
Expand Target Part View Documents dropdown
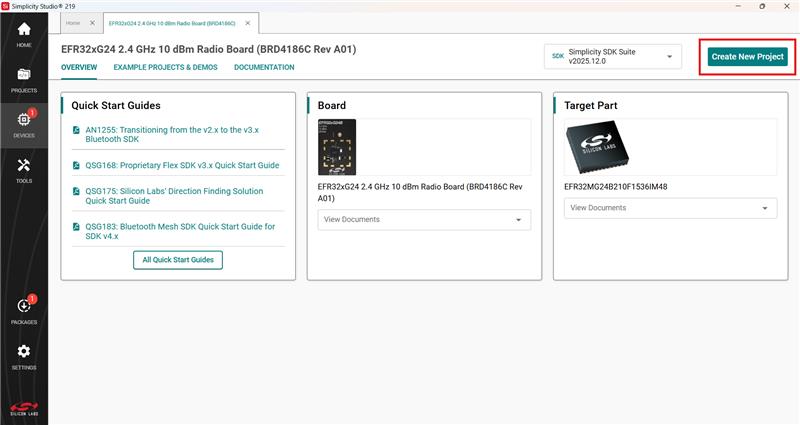click(x=670, y=208)
